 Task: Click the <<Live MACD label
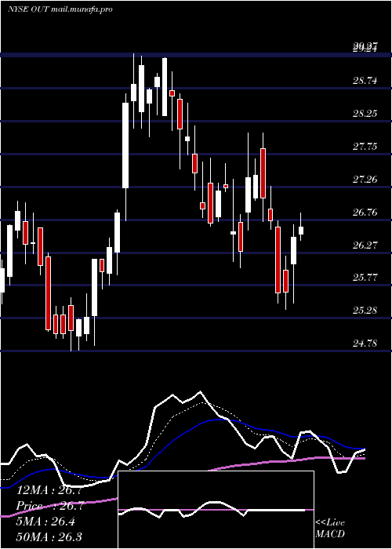[330, 529]
